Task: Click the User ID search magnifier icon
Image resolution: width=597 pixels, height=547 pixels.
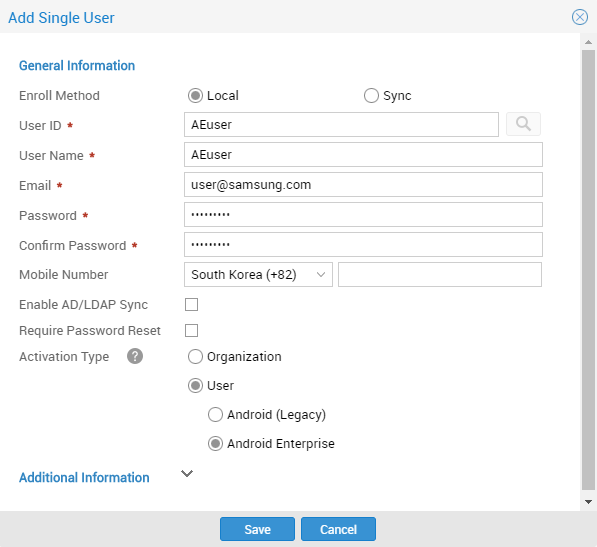Action: pyautogui.click(x=523, y=124)
